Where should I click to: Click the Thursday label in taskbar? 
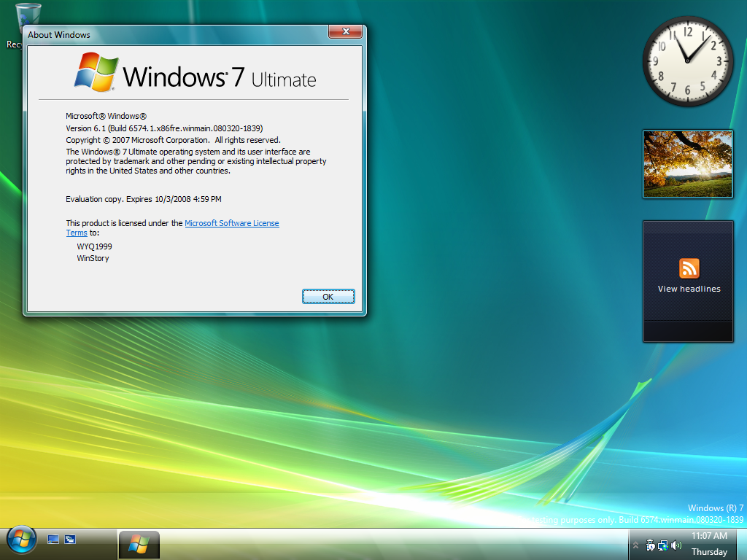pos(709,552)
